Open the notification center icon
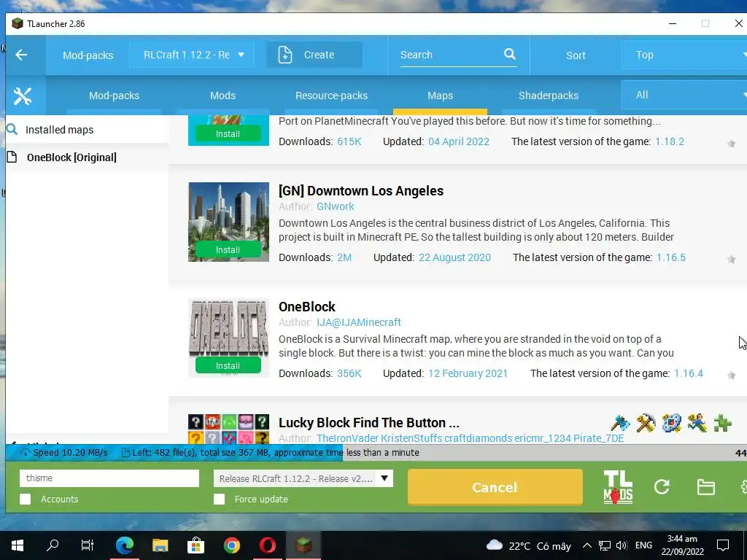747x560 pixels. (723, 545)
